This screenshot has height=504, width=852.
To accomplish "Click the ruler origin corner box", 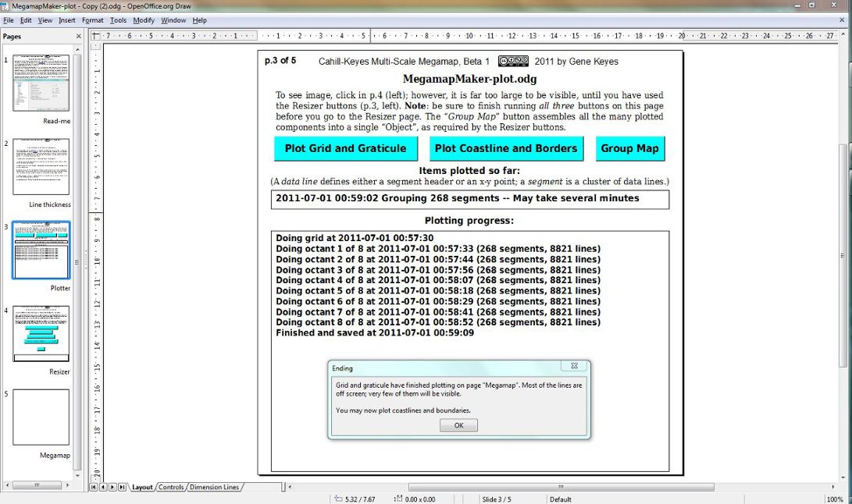I will (96, 36).
